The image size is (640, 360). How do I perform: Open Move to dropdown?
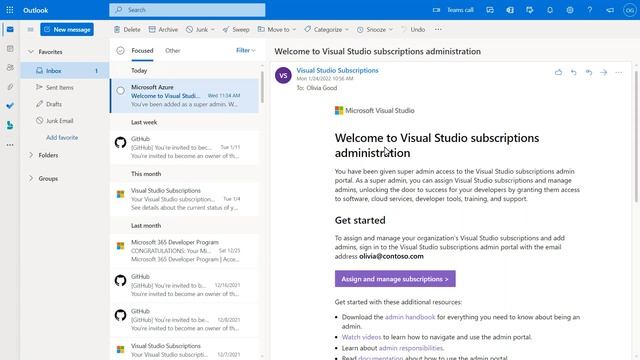point(277,29)
